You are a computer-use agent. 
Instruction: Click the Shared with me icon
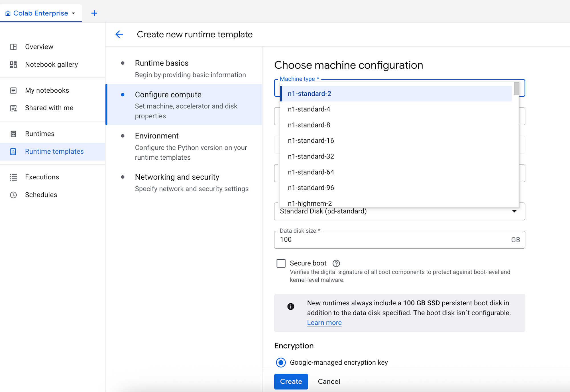(x=13, y=108)
